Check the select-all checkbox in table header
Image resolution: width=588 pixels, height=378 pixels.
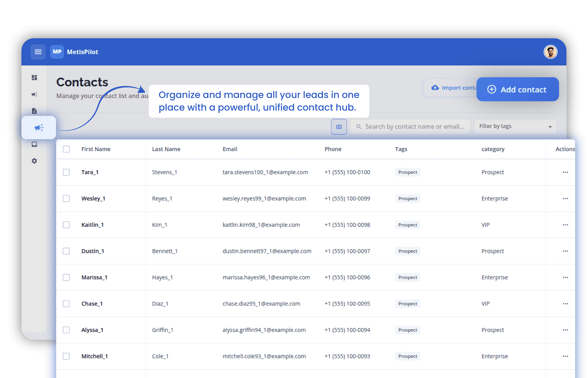66,149
